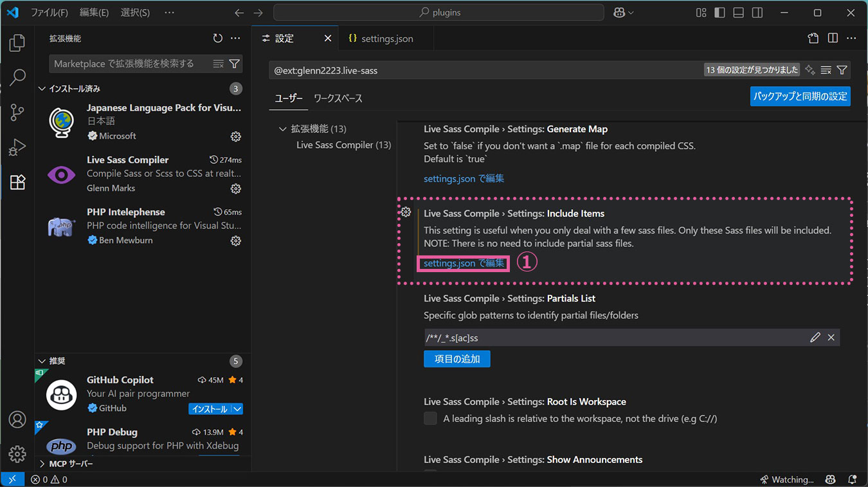
Task: Select Live Sass Compiler (13) in settings tree
Action: tap(343, 145)
